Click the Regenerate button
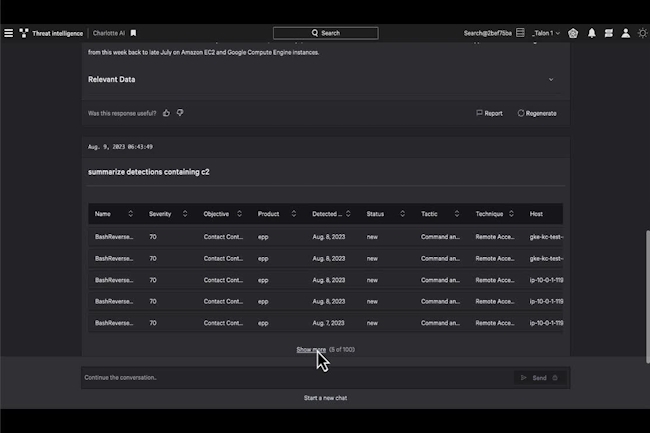 coord(537,113)
